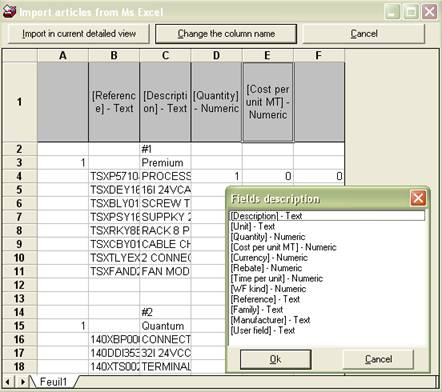Select row 18 header
Image resolution: width=442 pixels, height=392 pixels.
20,367
